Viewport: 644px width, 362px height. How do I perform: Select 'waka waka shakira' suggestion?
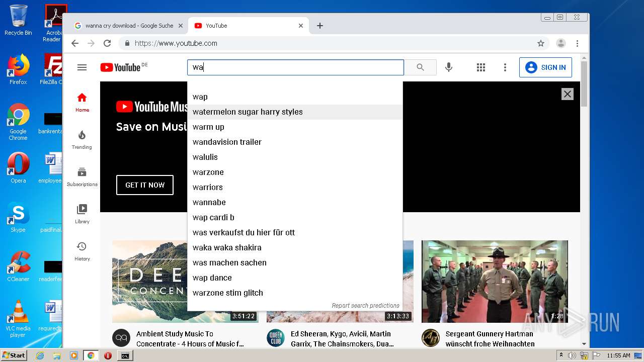click(295, 247)
